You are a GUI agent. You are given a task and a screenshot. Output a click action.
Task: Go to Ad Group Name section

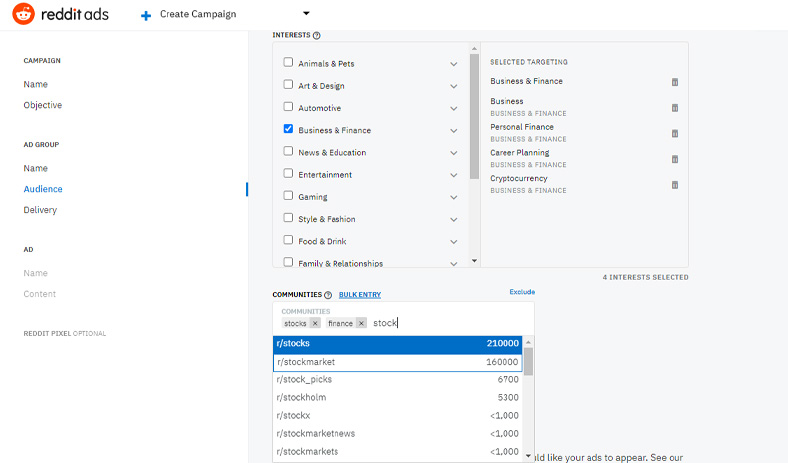36,168
